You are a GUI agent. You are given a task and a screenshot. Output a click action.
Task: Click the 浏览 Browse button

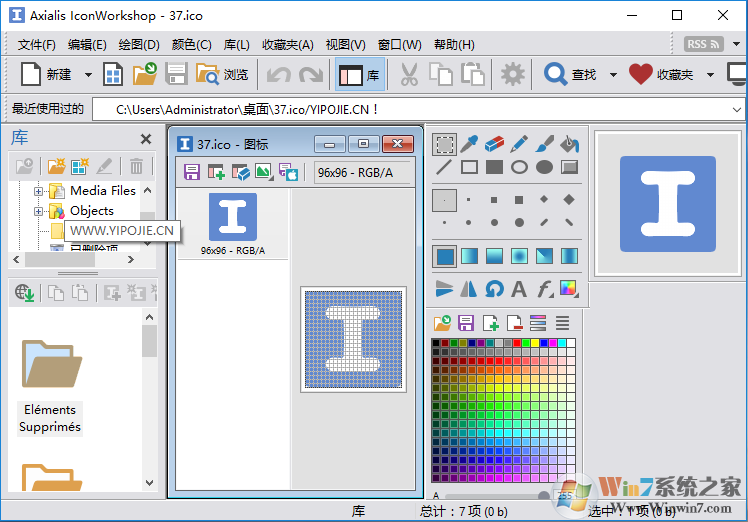[222, 75]
